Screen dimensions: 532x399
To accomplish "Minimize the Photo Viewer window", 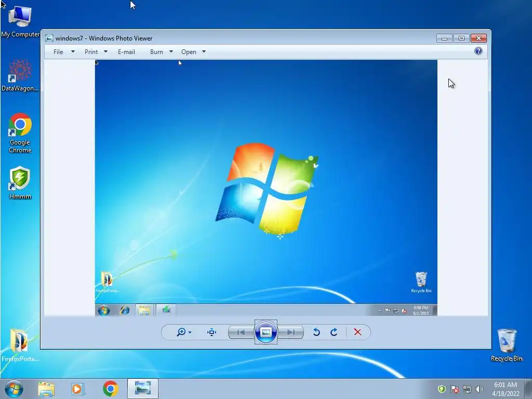I will 445,38.
